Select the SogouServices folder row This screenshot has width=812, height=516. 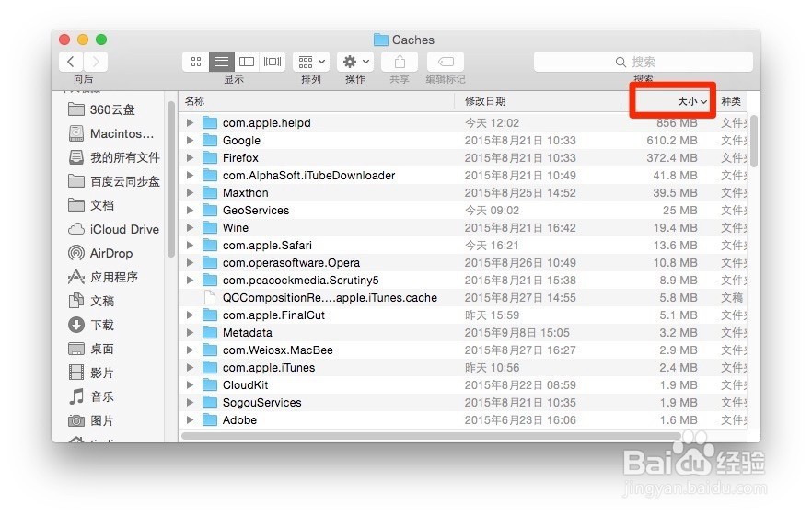(463, 403)
